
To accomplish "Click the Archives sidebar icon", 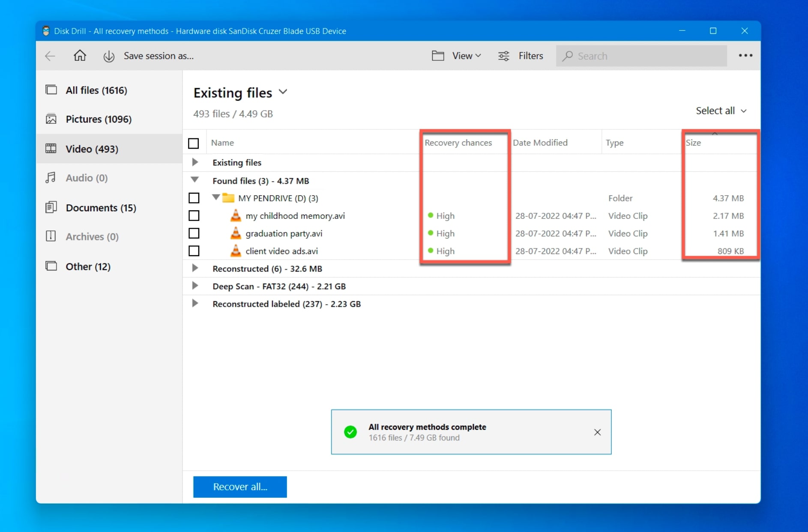I will coord(51,236).
